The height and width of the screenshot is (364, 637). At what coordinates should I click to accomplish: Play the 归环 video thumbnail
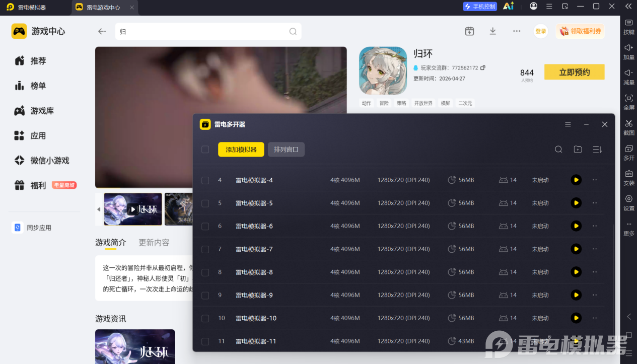point(133,209)
